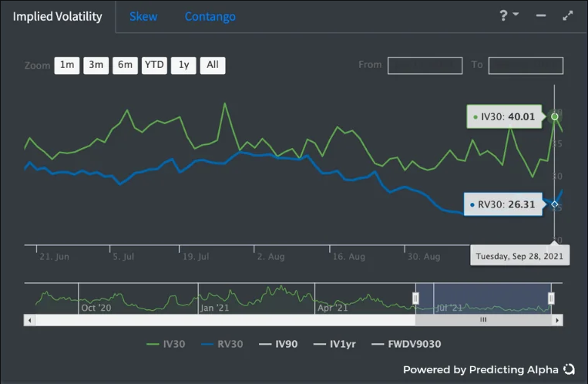Click the IV30 data point marker
Screen dimensions: 588x384
tap(555, 116)
